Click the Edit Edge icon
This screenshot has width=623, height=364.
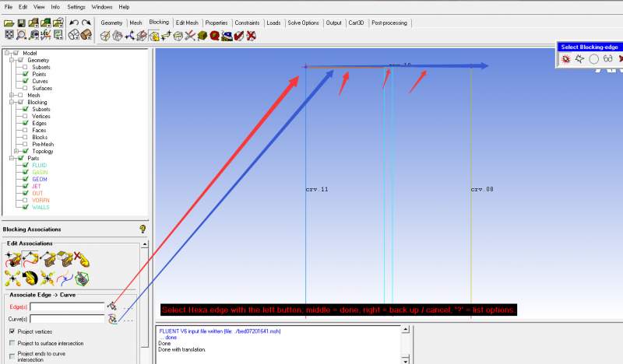click(190, 36)
